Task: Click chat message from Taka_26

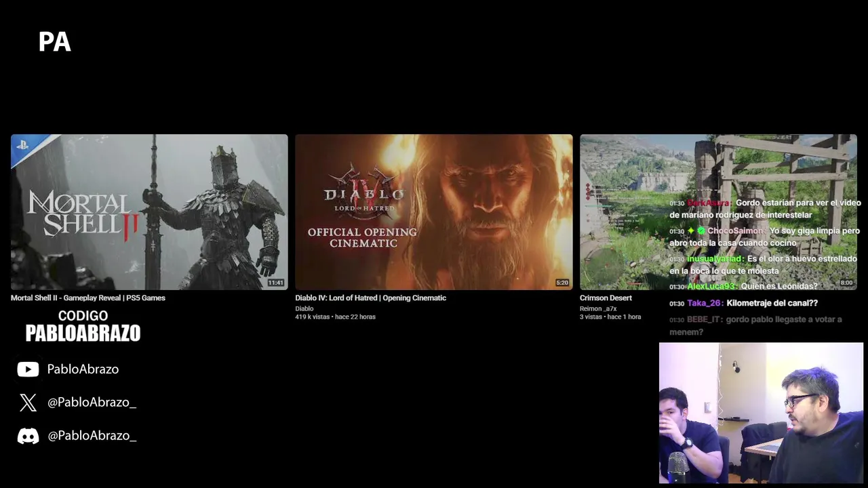Action: click(744, 303)
